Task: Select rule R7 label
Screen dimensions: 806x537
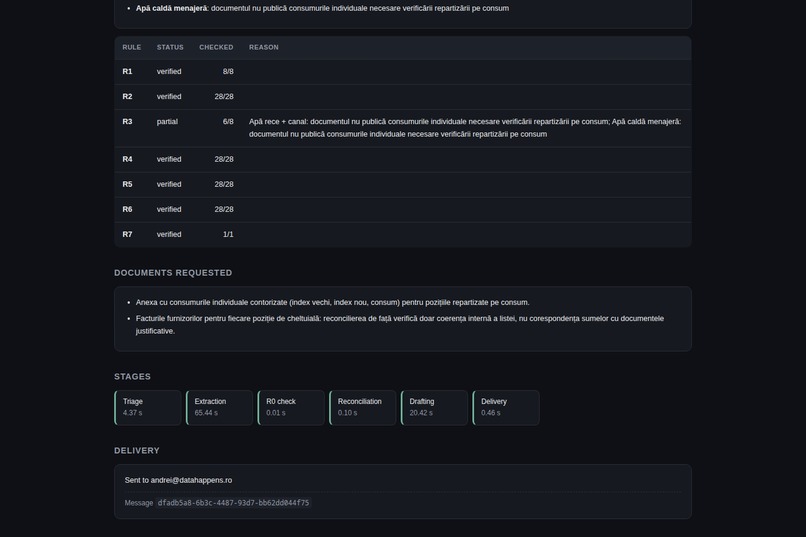Action: [127, 234]
